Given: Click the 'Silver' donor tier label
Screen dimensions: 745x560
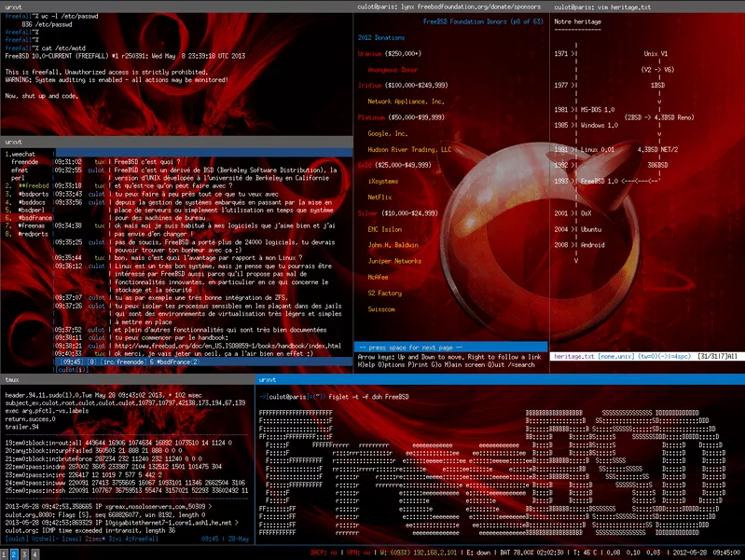Looking at the screenshot, I should tap(367, 213).
